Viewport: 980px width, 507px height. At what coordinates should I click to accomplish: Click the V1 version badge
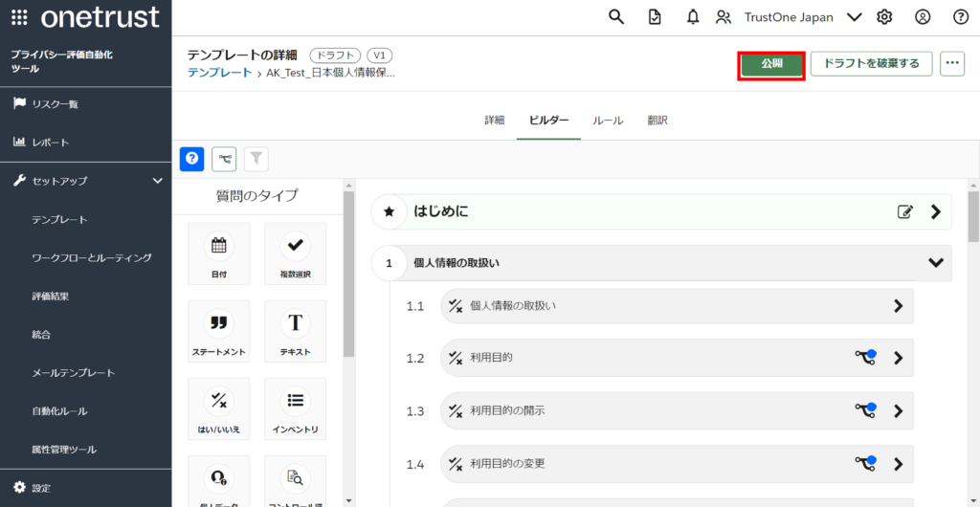(x=379, y=55)
